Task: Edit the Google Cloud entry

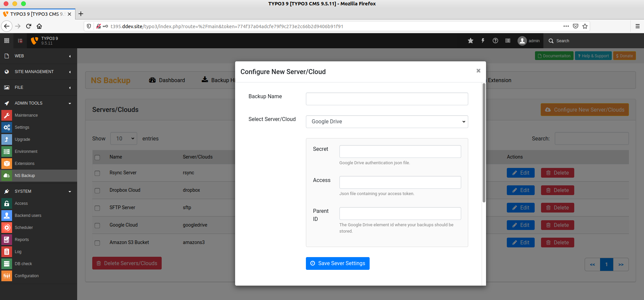Action: tap(521, 225)
